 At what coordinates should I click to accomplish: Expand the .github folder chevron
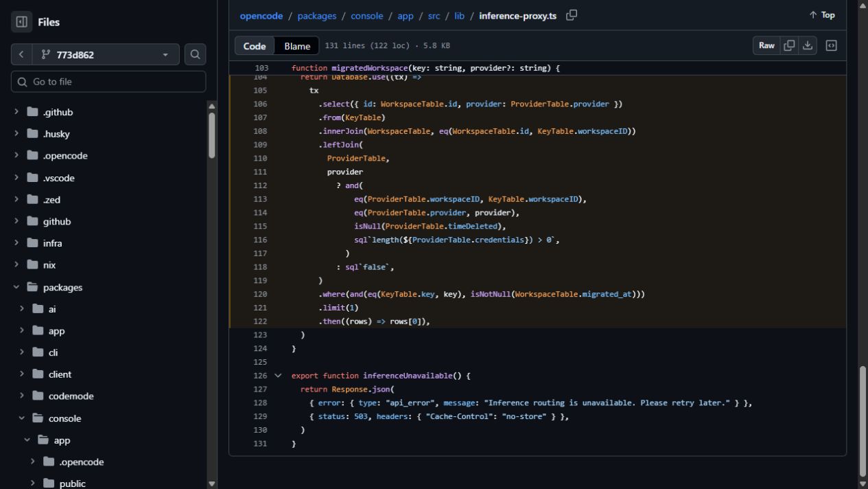point(16,112)
